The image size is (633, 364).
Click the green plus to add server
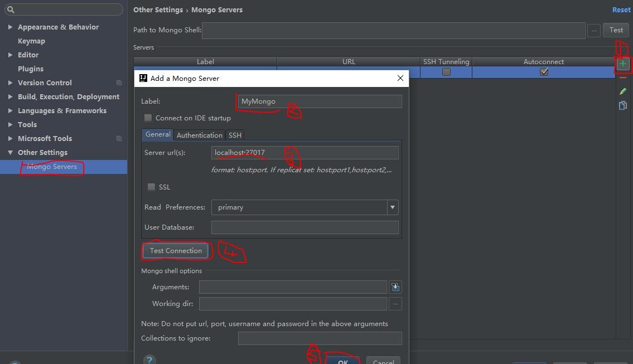[x=622, y=64]
